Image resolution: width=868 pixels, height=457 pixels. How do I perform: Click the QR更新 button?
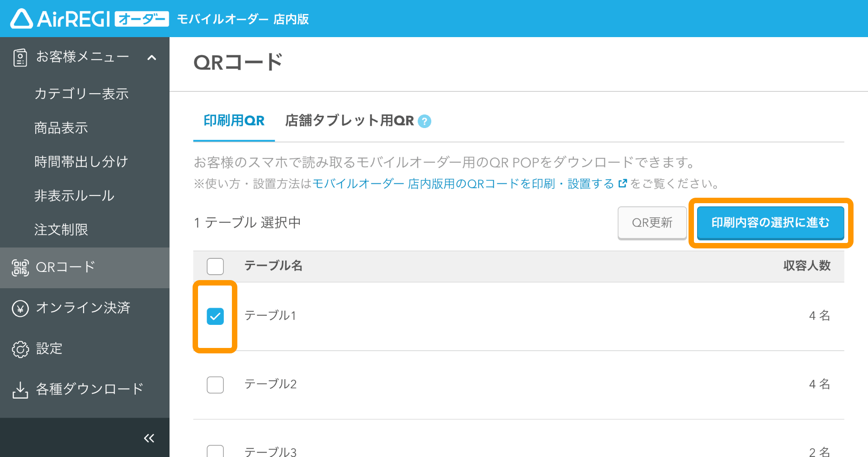tap(652, 223)
